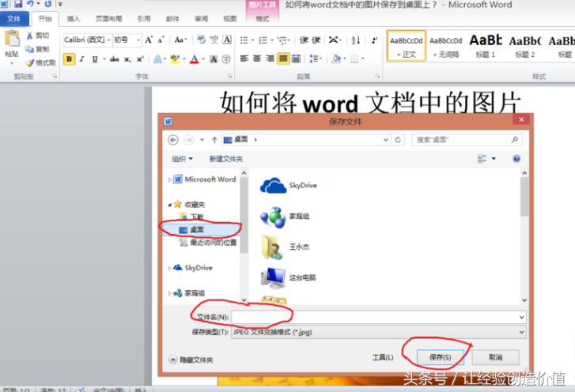Toggle Show paragraph marks icon
The image size is (575, 392).
click(x=374, y=40)
